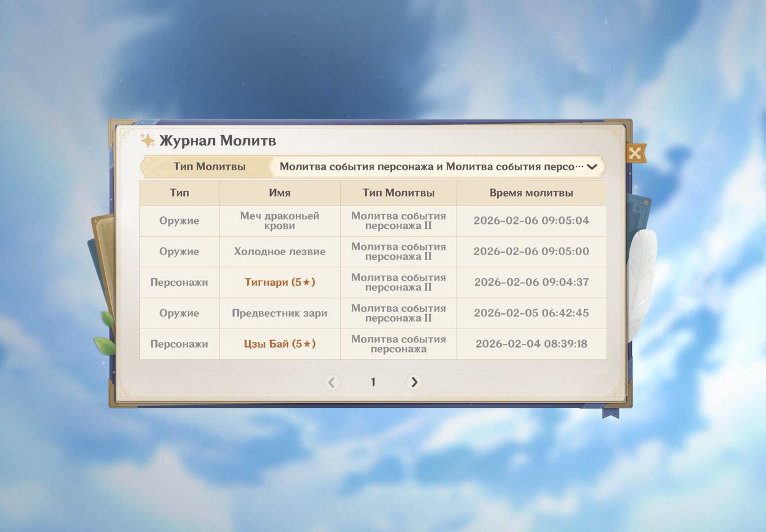766x532 pixels.
Task: Click the Предвестник зари entry
Action: click(280, 313)
